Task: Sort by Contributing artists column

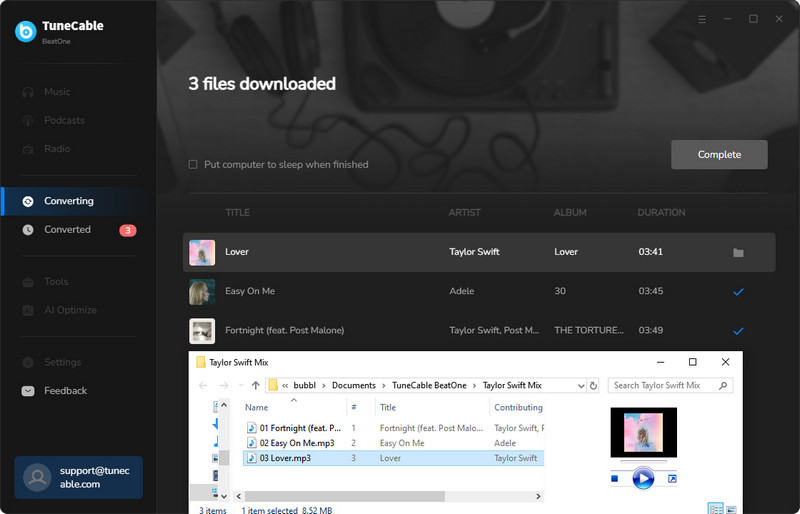Action: pyautogui.click(x=518, y=407)
